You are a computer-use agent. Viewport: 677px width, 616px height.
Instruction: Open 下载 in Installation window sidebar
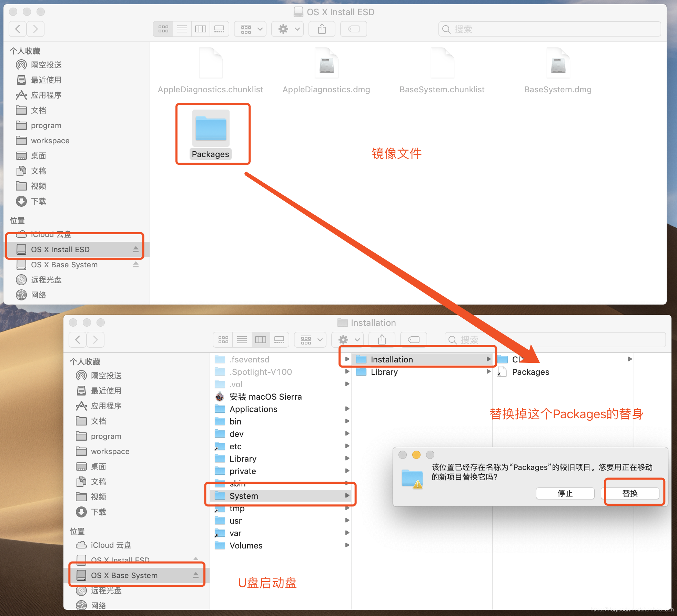click(98, 512)
